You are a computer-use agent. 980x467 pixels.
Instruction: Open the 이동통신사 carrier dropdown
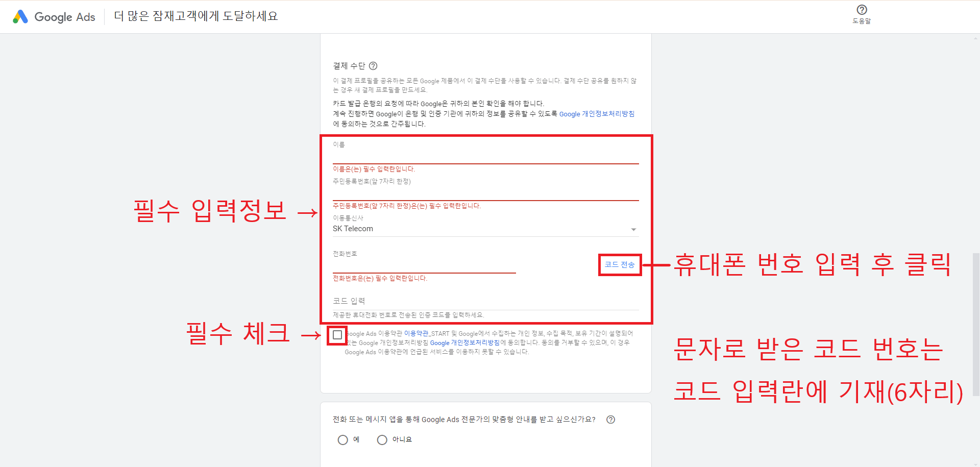[x=485, y=228]
